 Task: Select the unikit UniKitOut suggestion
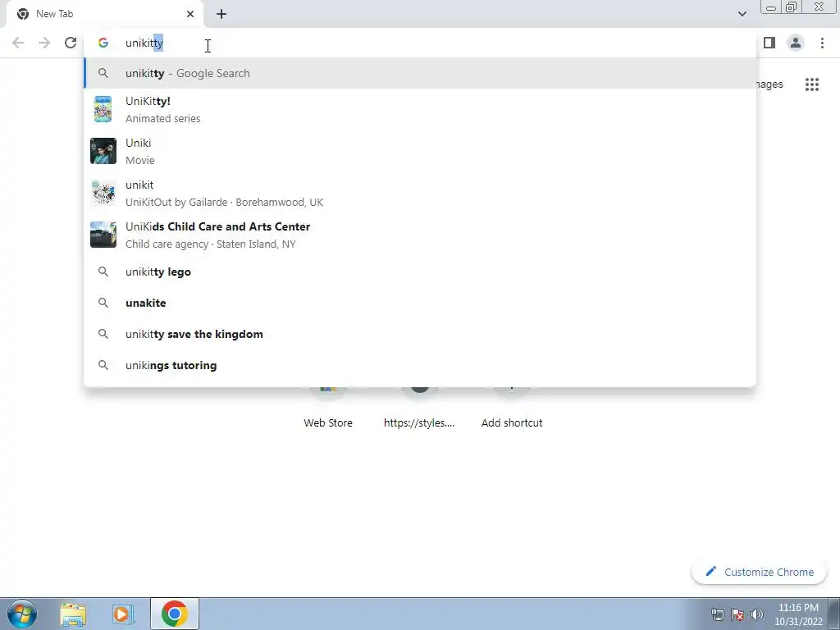(420, 193)
